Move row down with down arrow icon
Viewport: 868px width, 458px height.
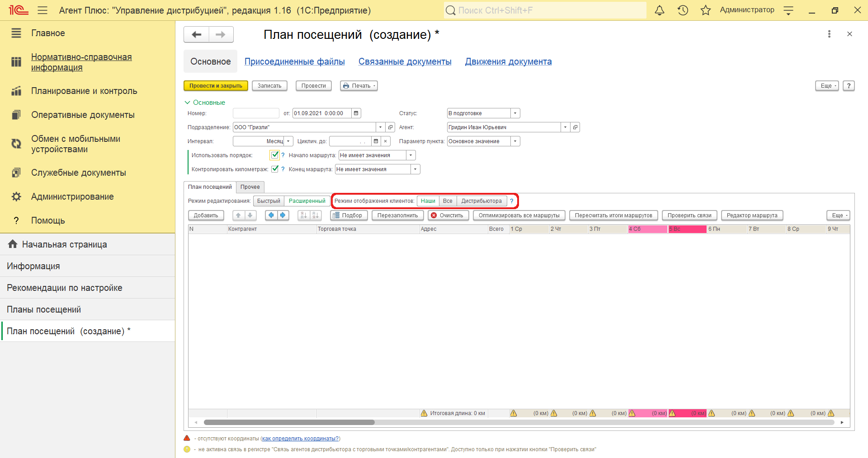pyautogui.click(x=250, y=215)
